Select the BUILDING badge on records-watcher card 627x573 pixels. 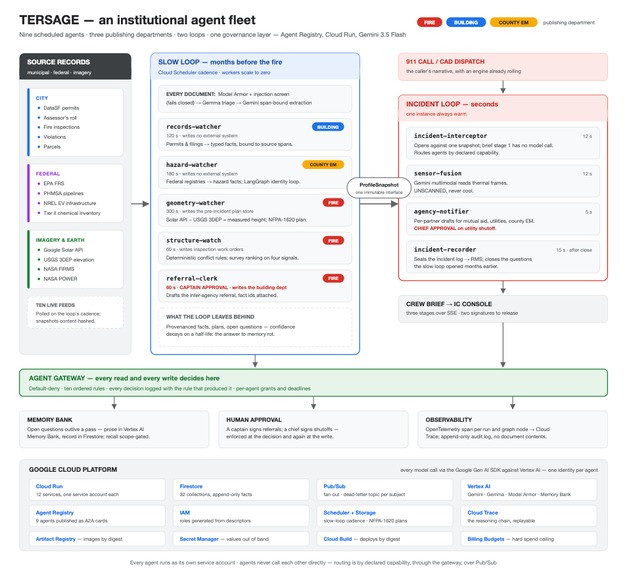pos(327,127)
